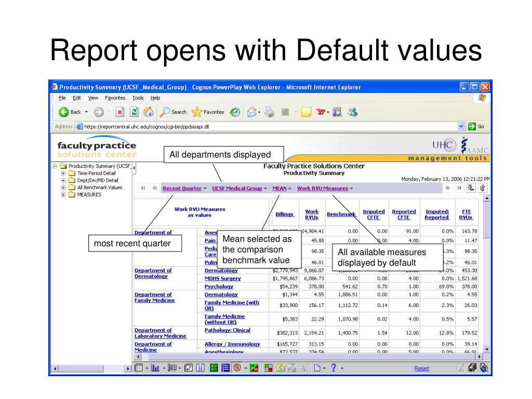Image resolution: width=532 pixels, height=399 pixels.
Task: Open the Pathology: Clinical link
Action: (x=228, y=330)
